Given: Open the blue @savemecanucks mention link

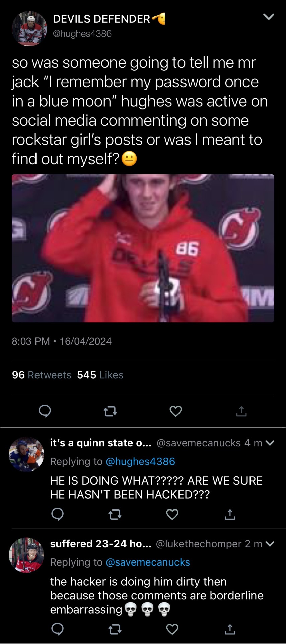Looking at the screenshot, I should [x=148, y=562].
